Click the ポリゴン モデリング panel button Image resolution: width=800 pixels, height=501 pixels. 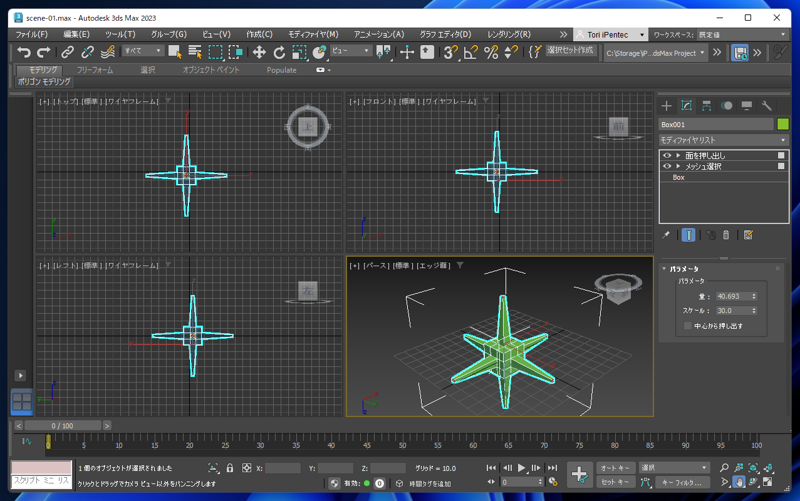[44, 82]
